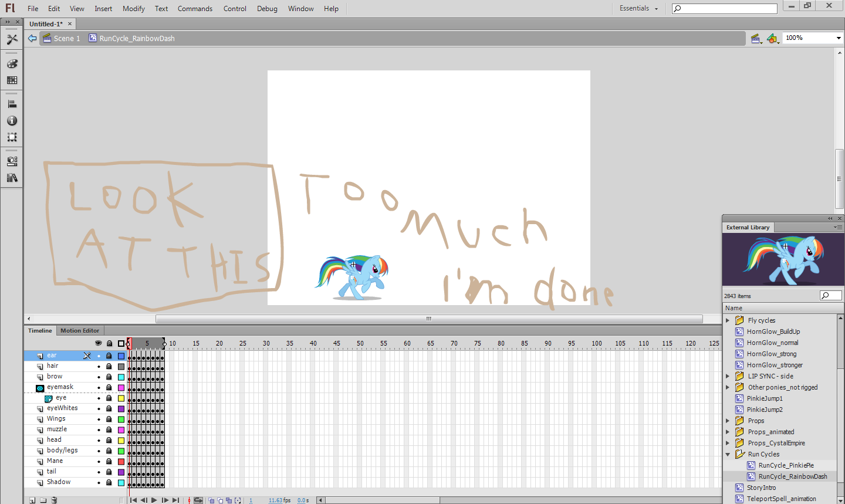Screen dimensions: 845x504
Task: Click the search icon in External Library
Action: coord(824,296)
